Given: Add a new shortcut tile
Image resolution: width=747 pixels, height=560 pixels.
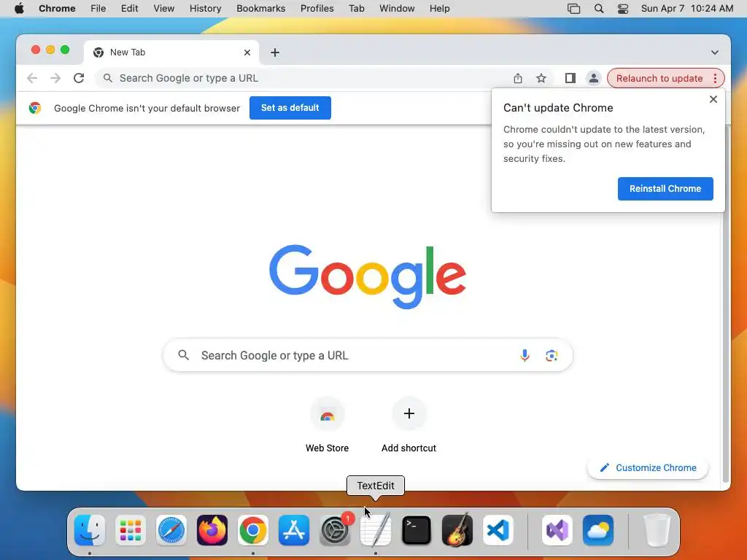Looking at the screenshot, I should [409, 424].
